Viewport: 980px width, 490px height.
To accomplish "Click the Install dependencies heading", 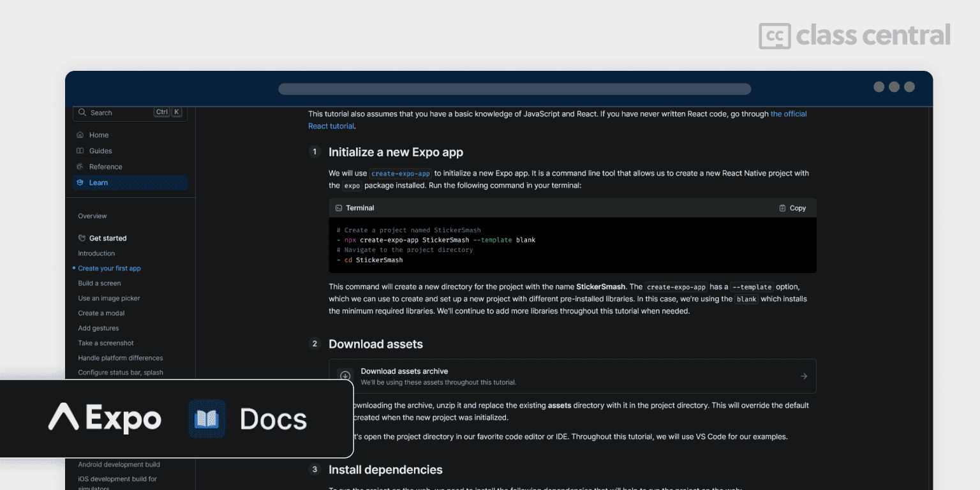I will coord(385,470).
